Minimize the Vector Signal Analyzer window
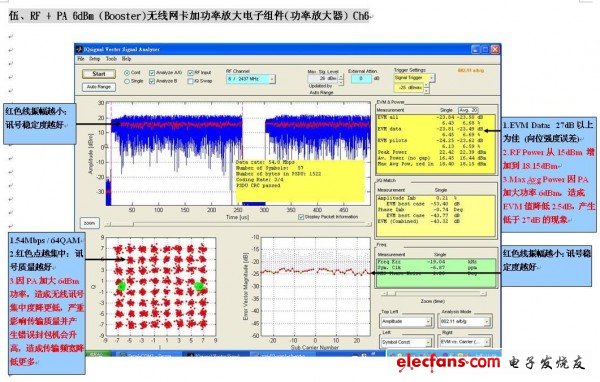This screenshot has width=600, height=382. click(475, 49)
